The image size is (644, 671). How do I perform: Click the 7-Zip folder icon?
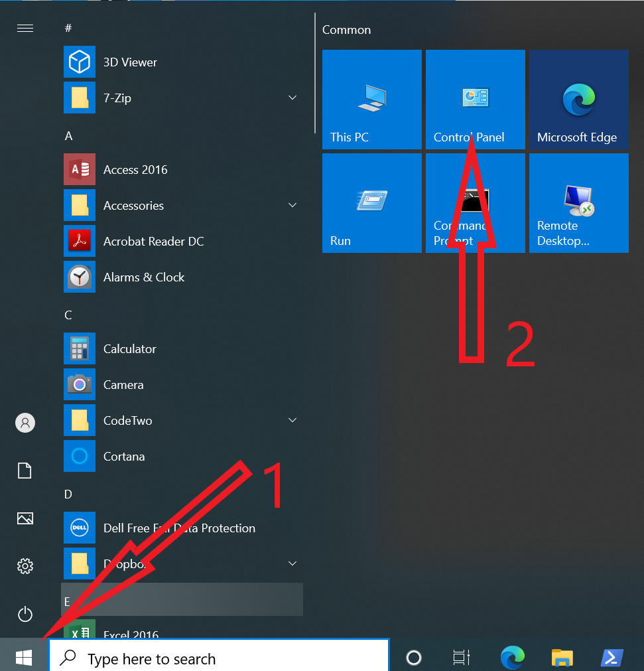80,98
